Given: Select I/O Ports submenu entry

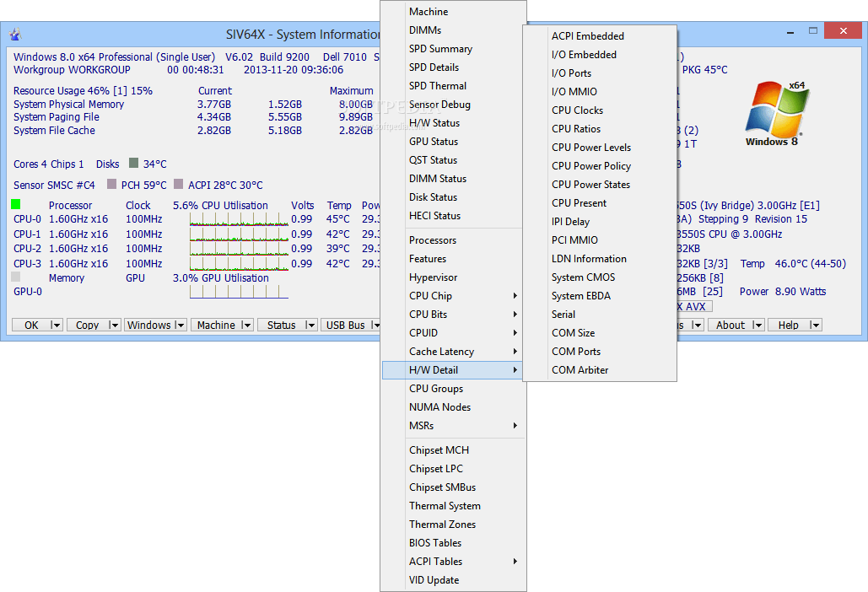Looking at the screenshot, I should click(x=600, y=73).
